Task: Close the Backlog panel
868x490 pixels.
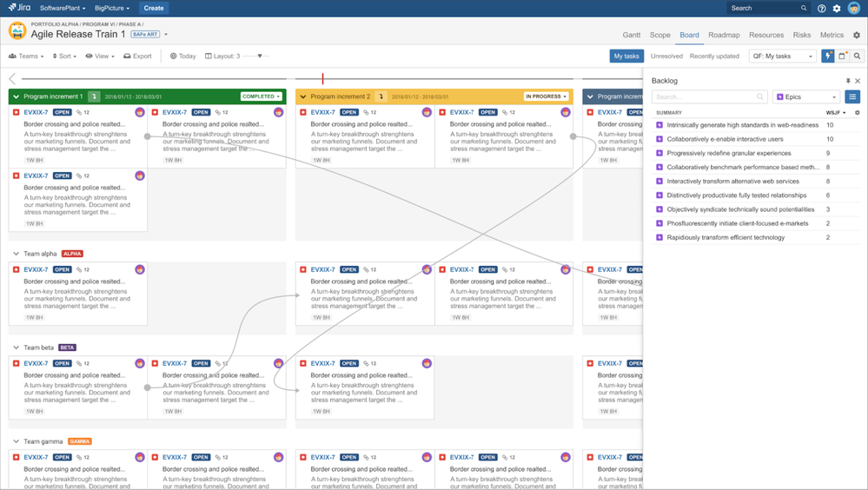Action: tap(858, 81)
